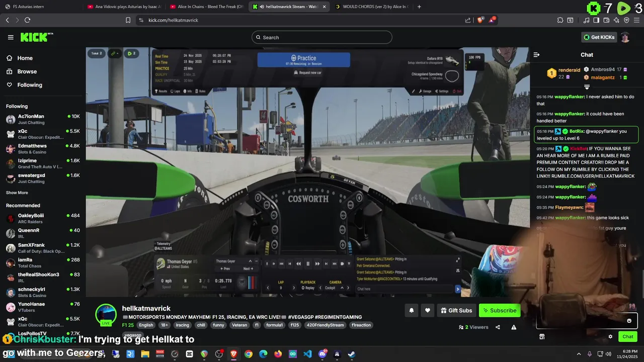Switch to Alice In Chains Bleed tab
This screenshot has height=362, width=644.
coord(207,7)
